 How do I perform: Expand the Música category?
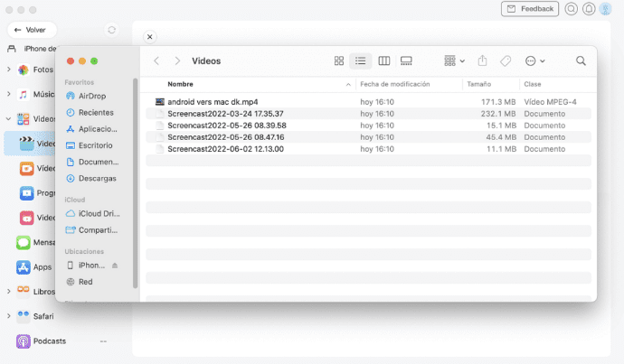click(9, 94)
